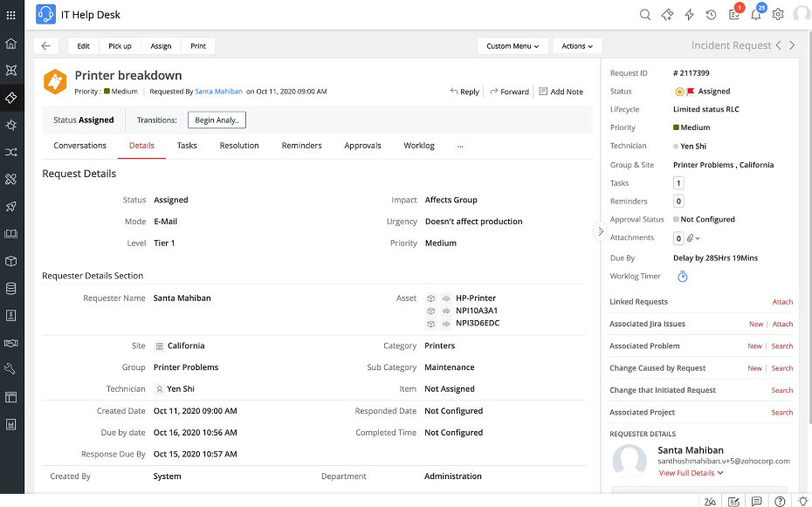This screenshot has width=812, height=507.
Task: Expand View Full Details of requester
Action: (691, 473)
